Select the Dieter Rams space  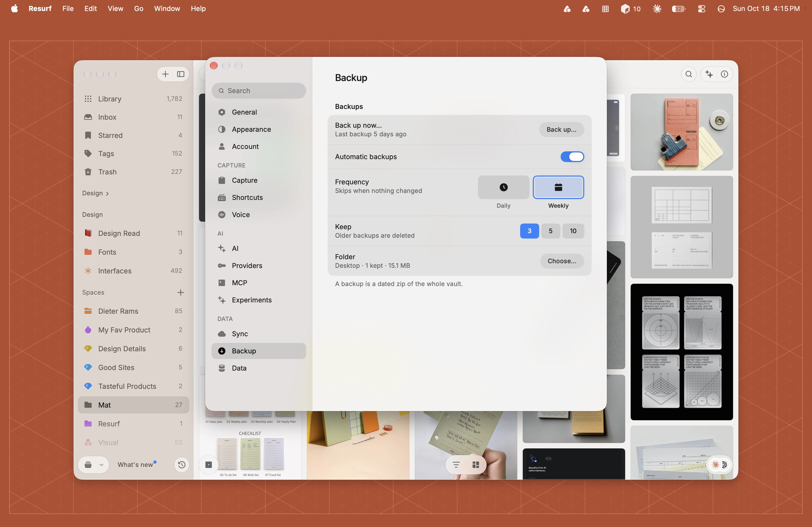point(133,311)
